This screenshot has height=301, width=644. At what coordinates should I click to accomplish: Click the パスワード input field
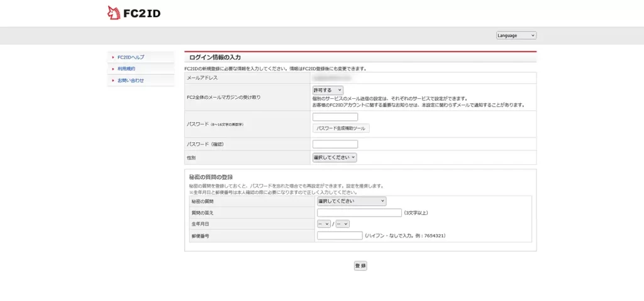[335, 117]
